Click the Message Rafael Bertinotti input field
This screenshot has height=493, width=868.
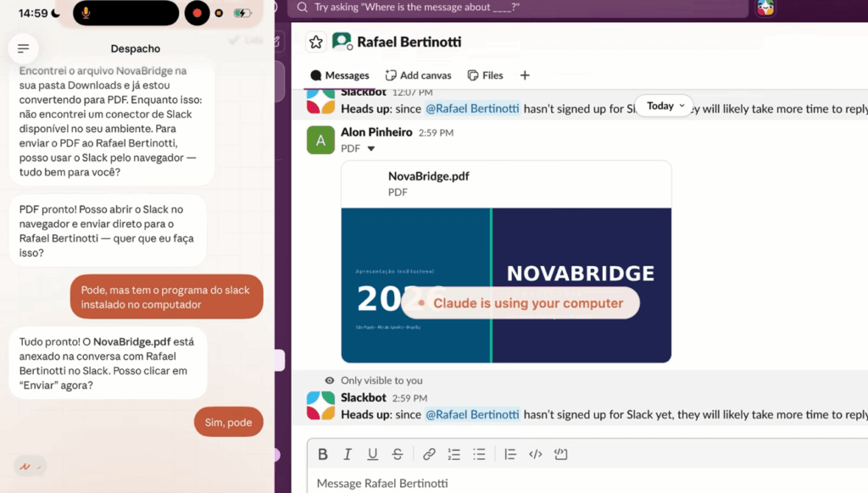[587, 483]
